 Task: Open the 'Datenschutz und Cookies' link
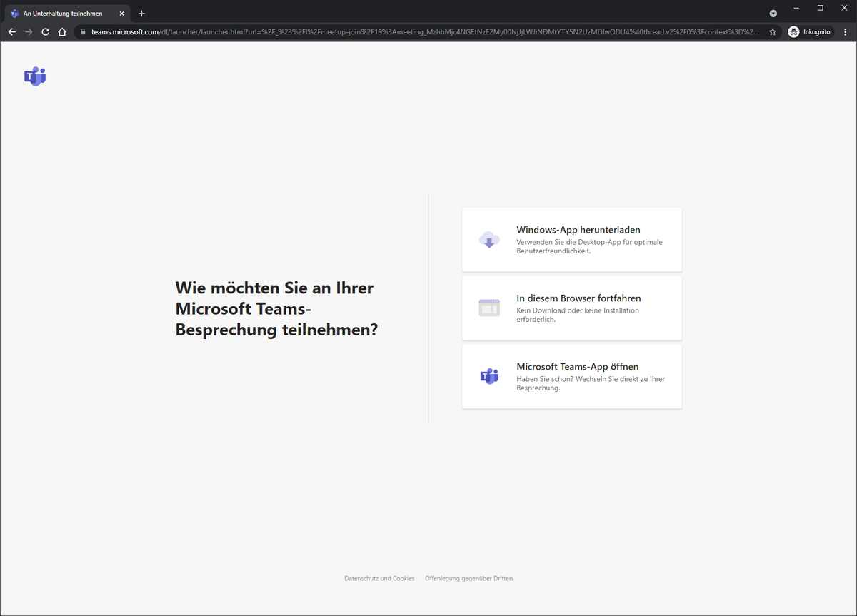click(x=379, y=578)
